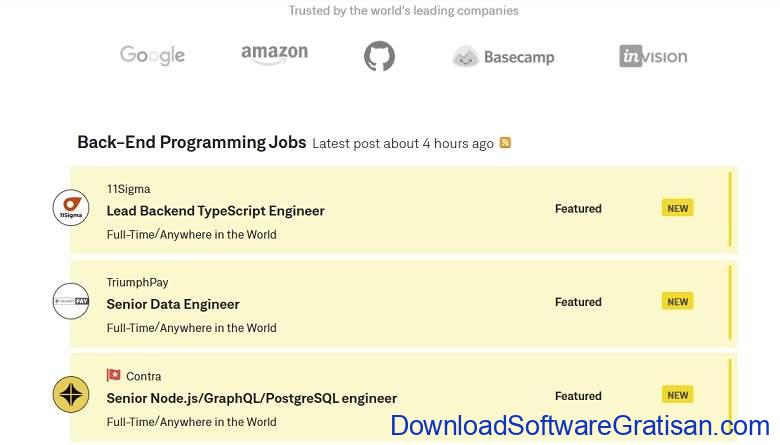This screenshot has width=780, height=445.
Task: Click NEW badge on 11Sigma listing
Action: [678, 208]
